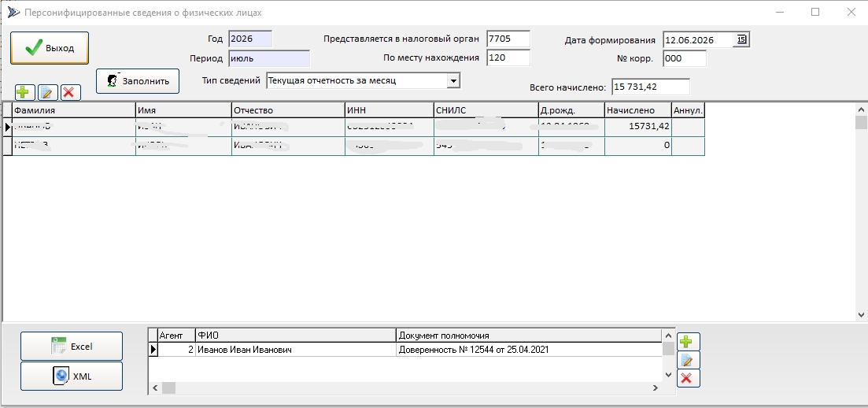Click the По месту нахождения field 120

(508, 57)
